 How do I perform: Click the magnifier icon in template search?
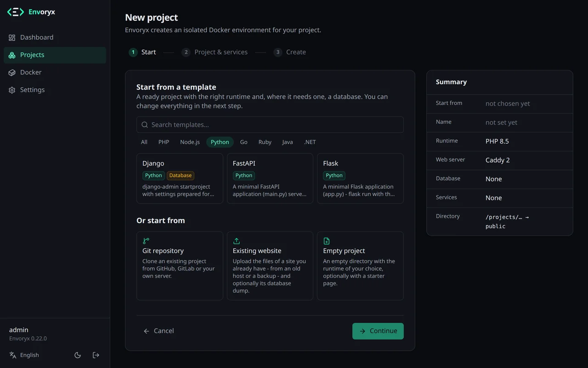coord(145,125)
